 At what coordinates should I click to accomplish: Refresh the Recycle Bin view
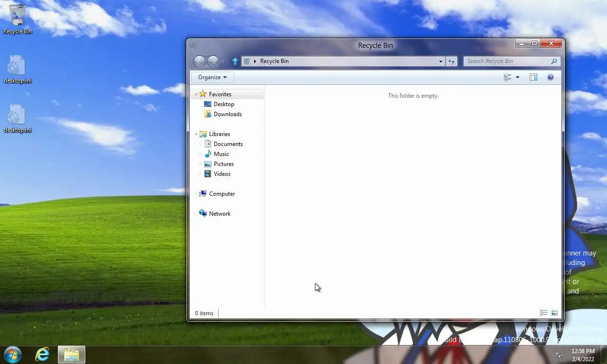[x=451, y=61]
